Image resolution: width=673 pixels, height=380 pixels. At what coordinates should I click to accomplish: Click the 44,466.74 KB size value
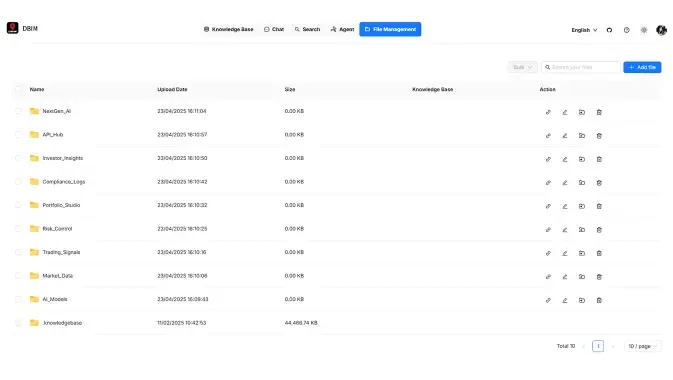pos(301,323)
